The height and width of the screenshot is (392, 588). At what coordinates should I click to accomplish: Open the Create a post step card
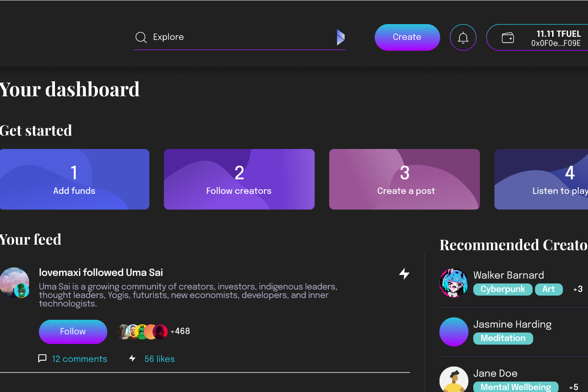click(405, 179)
